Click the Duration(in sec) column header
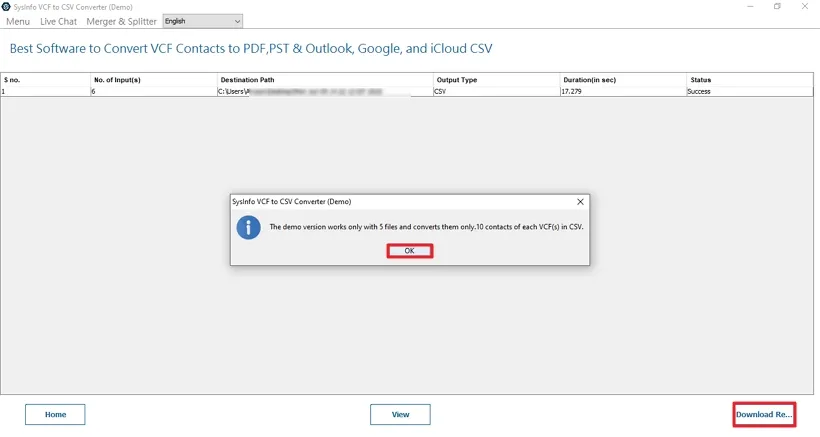The width and height of the screenshot is (820, 437). click(623, 80)
